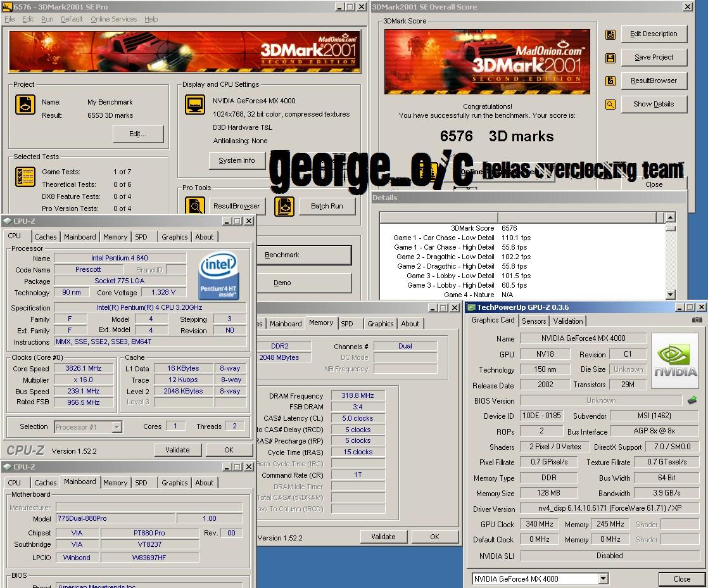The width and height of the screenshot is (708, 588).
Task: Open the Run menu in 3DMark2001
Action: (x=47, y=19)
